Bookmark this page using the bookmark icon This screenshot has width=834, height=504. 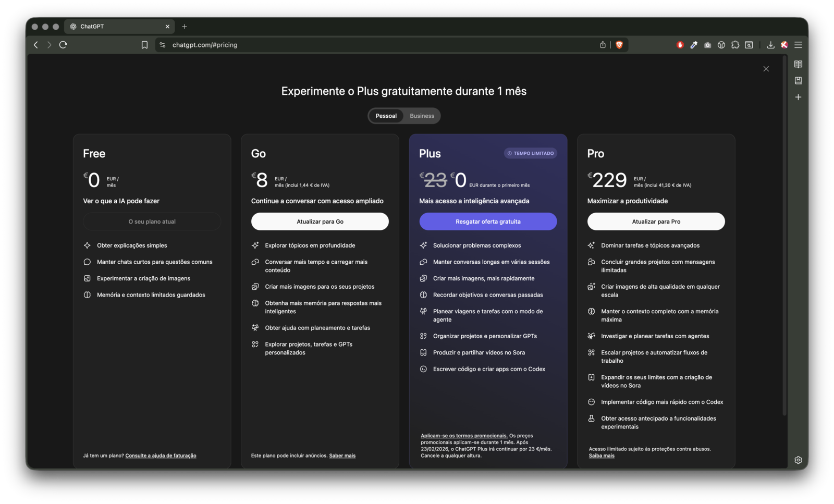(x=144, y=45)
